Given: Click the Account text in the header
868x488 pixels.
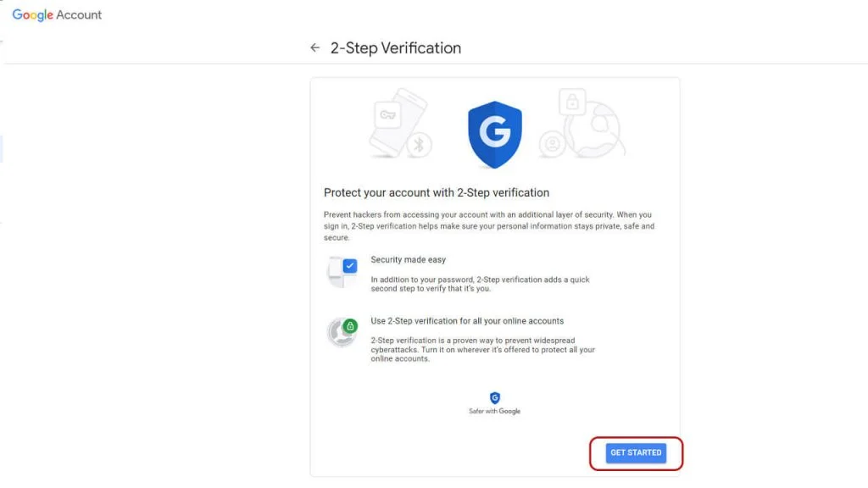Looking at the screenshot, I should [79, 15].
